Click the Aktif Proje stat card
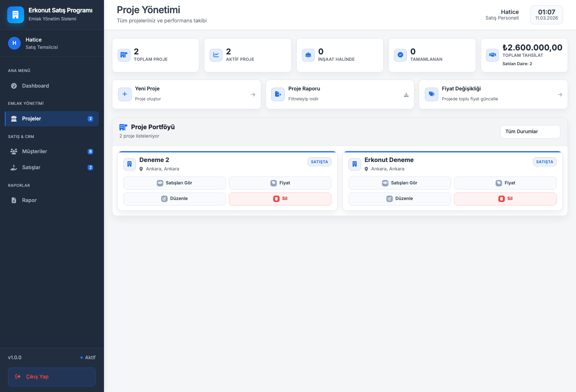 point(248,55)
